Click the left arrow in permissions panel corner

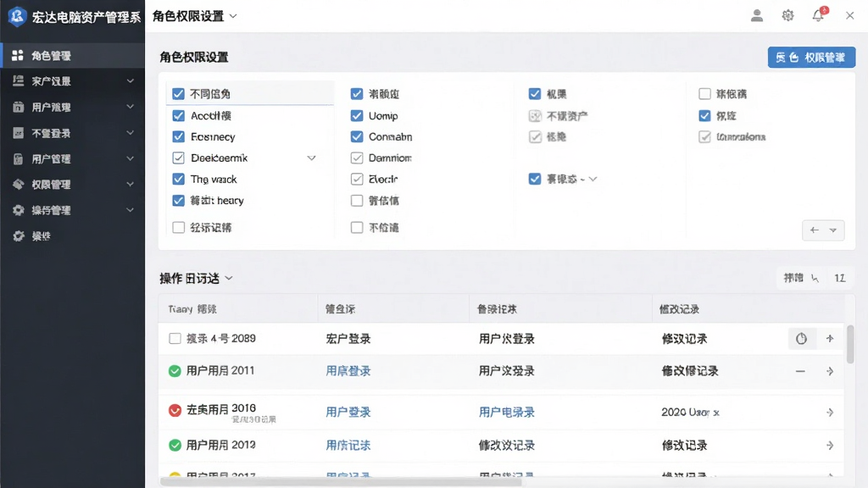(x=815, y=230)
